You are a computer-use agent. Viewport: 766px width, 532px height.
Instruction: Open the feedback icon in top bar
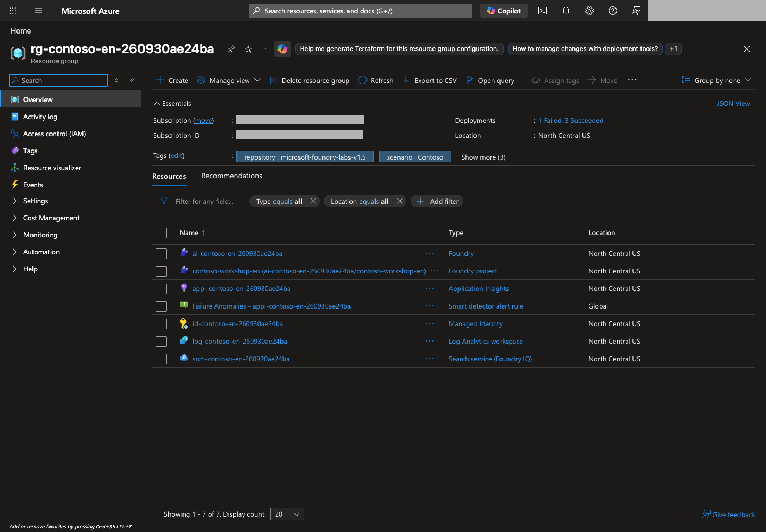click(x=636, y=11)
